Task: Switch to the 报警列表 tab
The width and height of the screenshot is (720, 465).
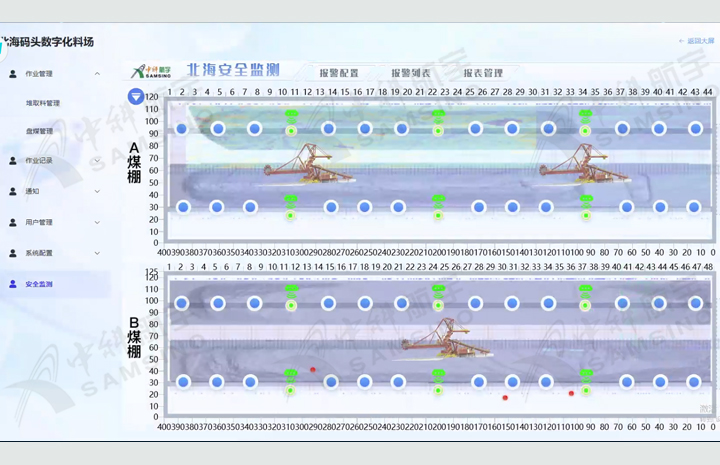Action: [x=411, y=73]
